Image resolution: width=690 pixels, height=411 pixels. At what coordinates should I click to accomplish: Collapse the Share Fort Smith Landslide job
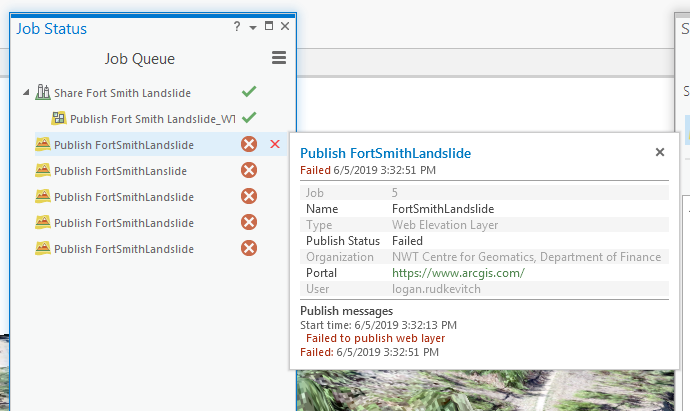point(26,92)
